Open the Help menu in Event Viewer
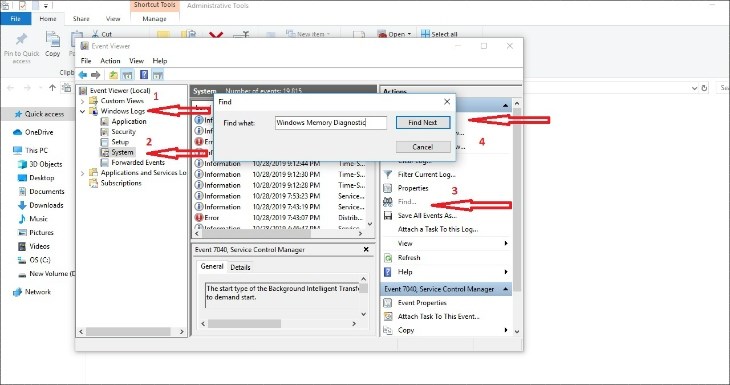This screenshot has height=385, width=730. [x=160, y=61]
